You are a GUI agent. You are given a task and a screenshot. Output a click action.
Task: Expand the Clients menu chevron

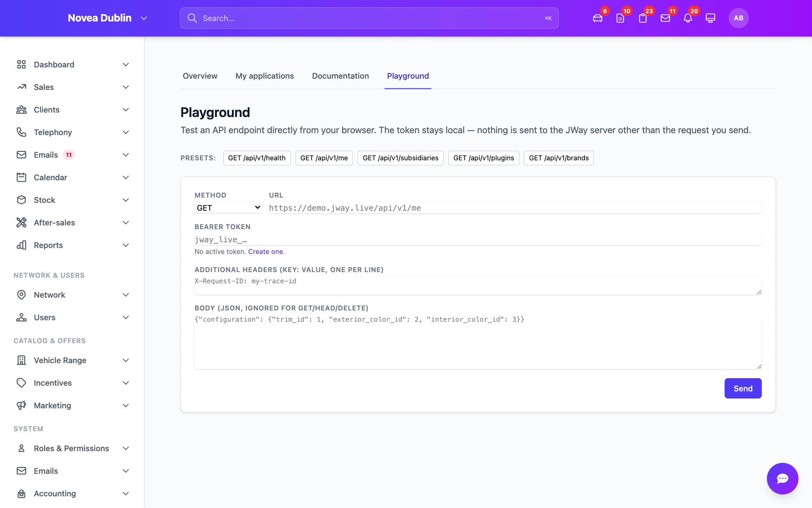click(126, 110)
